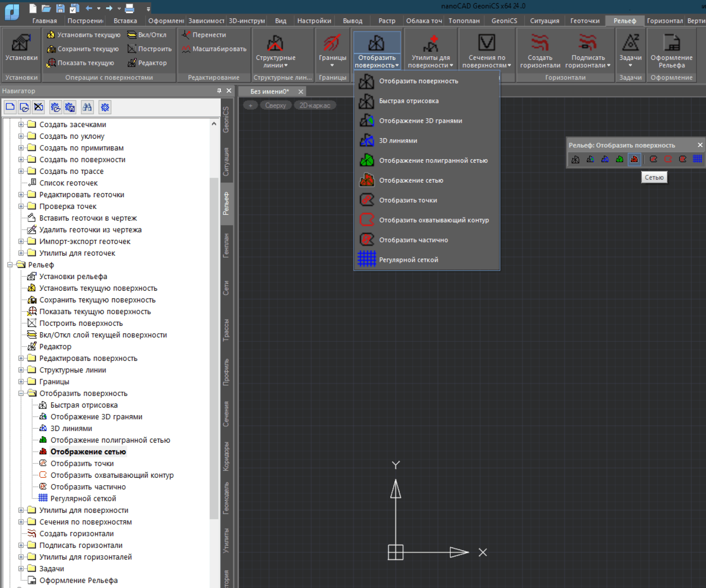The image size is (706, 588).
Task: Expand the Структурные линии tree folder
Action: point(21,370)
